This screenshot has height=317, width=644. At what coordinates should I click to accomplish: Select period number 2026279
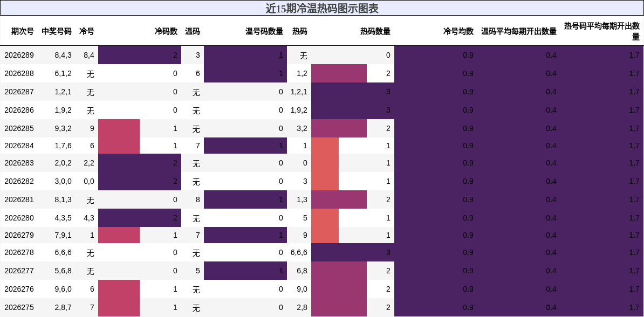click(19, 235)
